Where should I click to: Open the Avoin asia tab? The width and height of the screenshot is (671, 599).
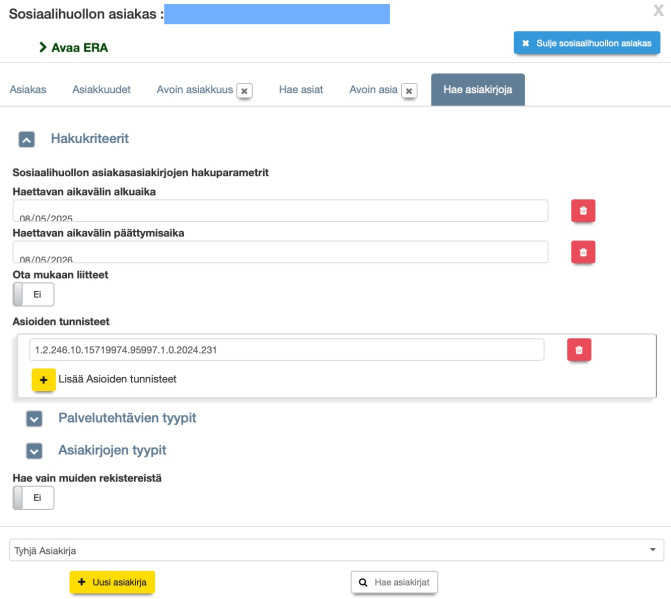[x=373, y=89]
